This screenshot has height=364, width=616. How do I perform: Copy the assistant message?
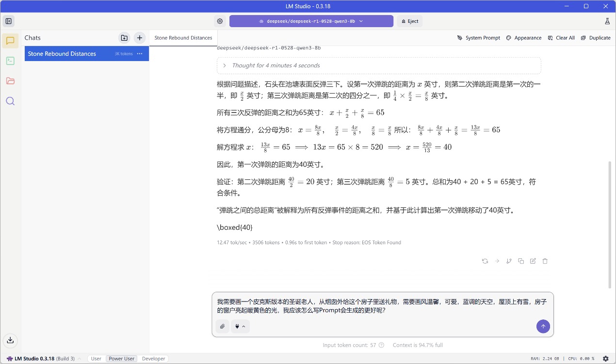(x=521, y=261)
